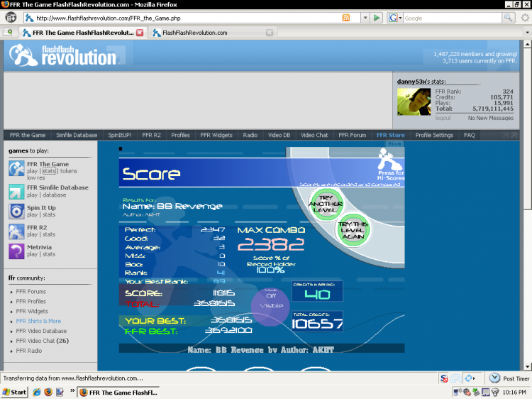Click the page scrollbar down arrow

[528, 367]
